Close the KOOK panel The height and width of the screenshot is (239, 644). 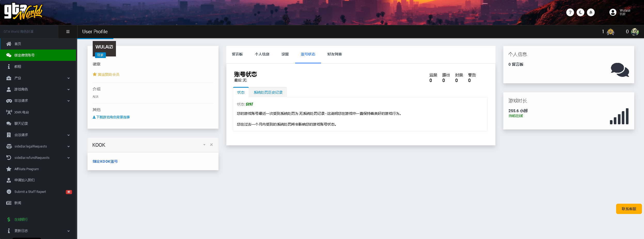[211, 145]
